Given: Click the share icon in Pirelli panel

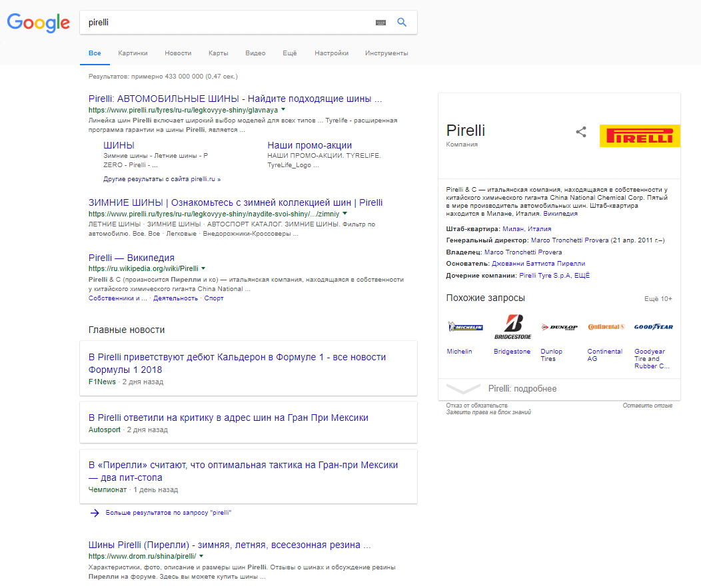Looking at the screenshot, I should (x=581, y=132).
